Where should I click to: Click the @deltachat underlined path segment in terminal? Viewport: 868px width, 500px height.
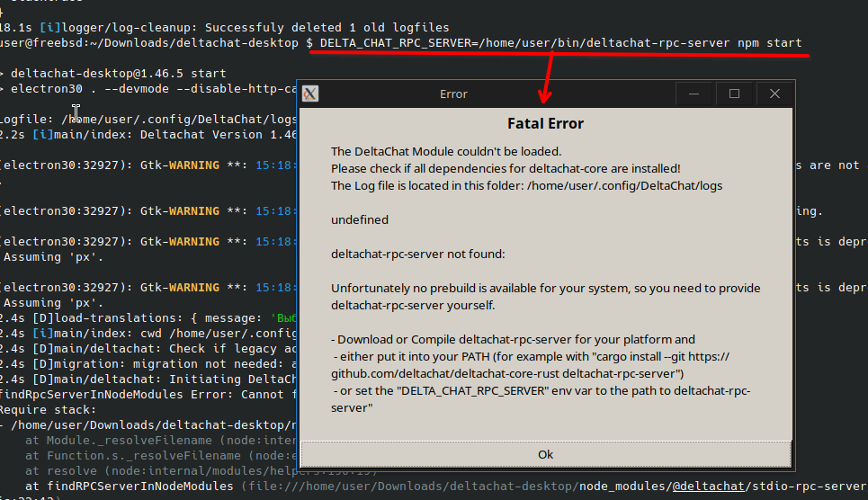pyautogui.click(x=708, y=487)
